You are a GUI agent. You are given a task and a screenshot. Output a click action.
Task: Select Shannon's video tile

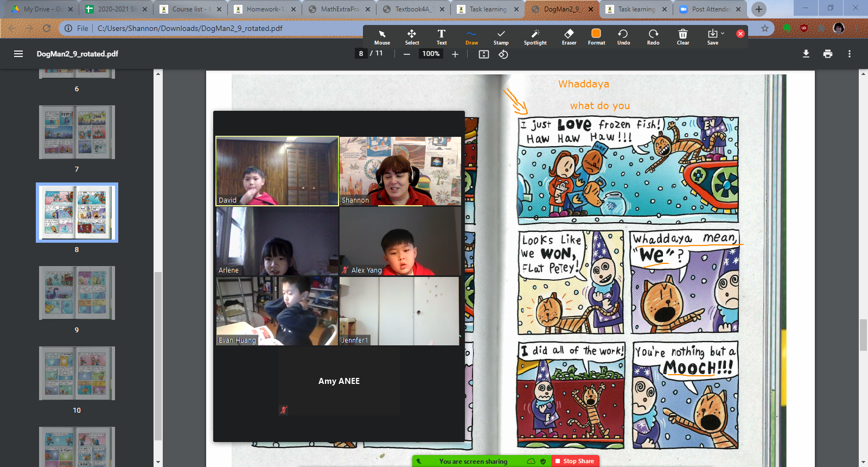pyautogui.click(x=400, y=171)
